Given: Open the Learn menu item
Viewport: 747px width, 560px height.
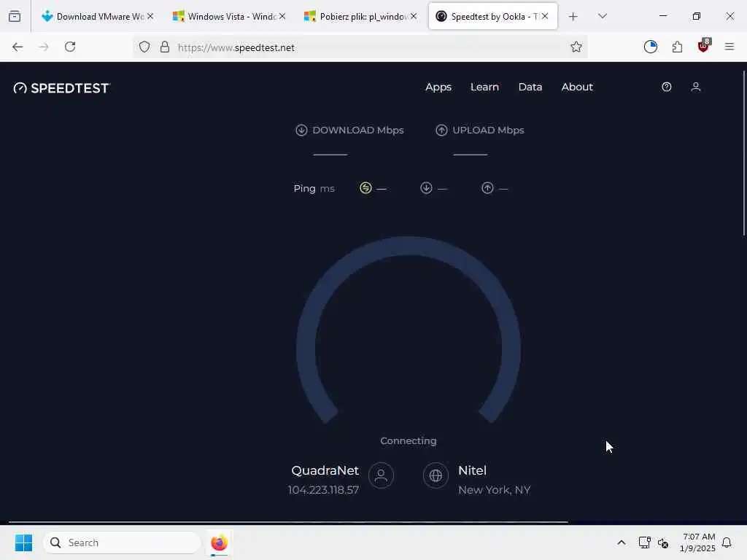Looking at the screenshot, I should point(484,87).
